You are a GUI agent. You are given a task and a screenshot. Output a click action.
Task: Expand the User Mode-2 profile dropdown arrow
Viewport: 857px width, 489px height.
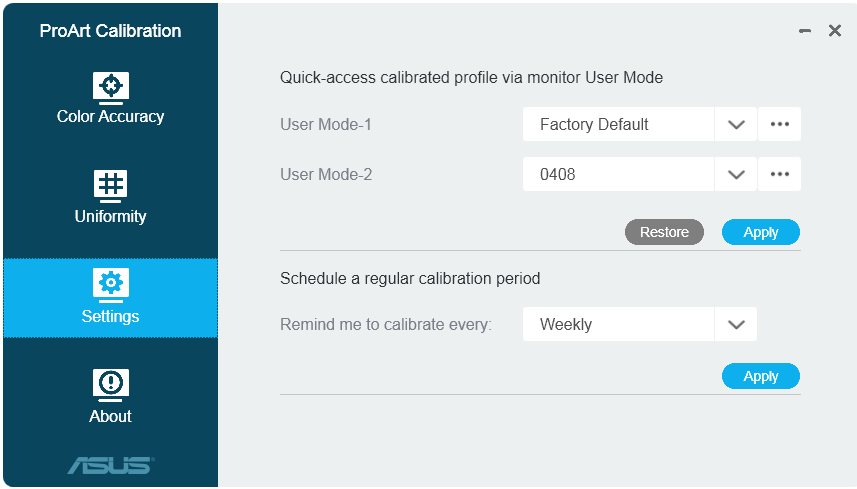pyautogui.click(x=736, y=175)
